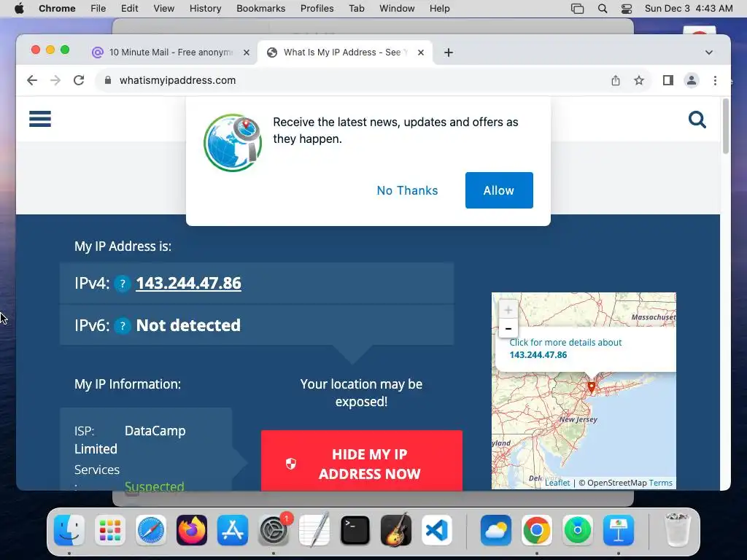Image resolution: width=747 pixels, height=560 pixels.
Task: Open the 143.244.47.86 IPv4 link
Action: (x=189, y=284)
